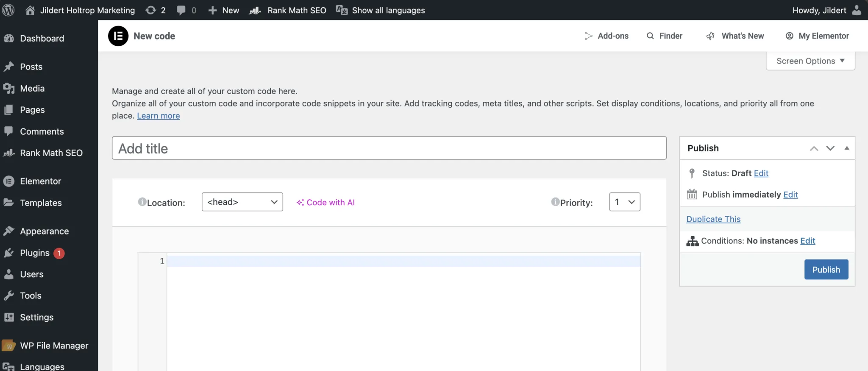Expand the Screen Options panel
Screen dimensions: 868x371
pyautogui.click(x=810, y=61)
